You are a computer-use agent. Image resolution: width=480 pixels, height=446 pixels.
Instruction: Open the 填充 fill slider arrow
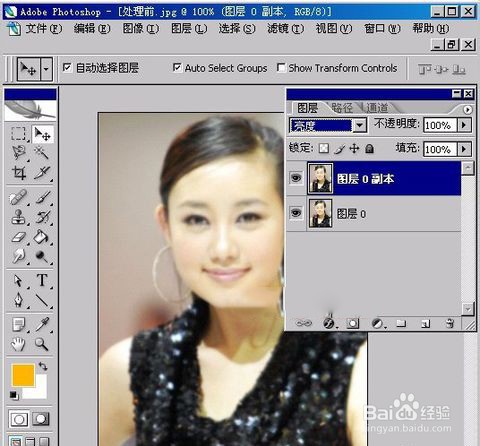pos(464,149)
